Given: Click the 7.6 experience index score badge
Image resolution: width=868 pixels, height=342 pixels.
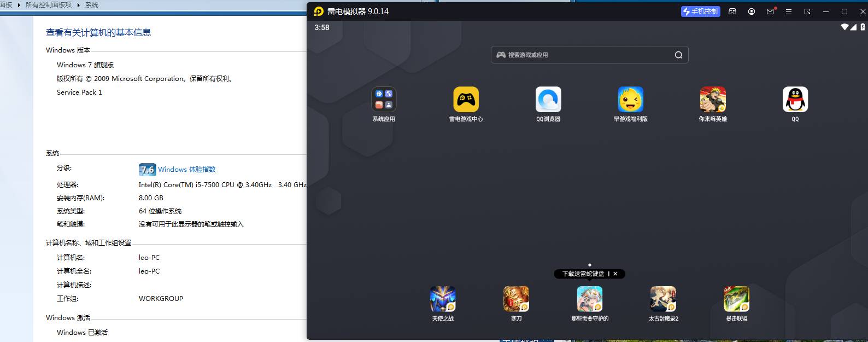Looking at the screenshot, I should point(148,170).
